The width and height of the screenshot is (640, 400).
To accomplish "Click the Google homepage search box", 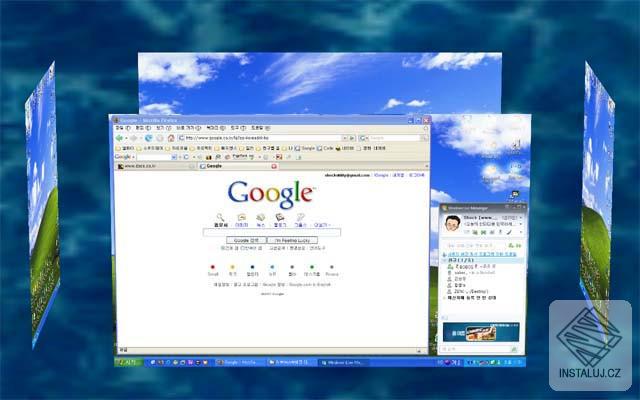I will pos(272,232).
